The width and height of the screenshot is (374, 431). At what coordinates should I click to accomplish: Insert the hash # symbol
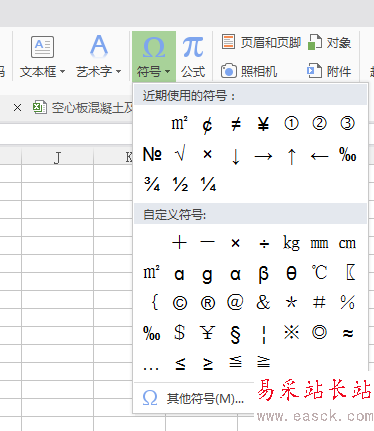[x=319, y=303]
